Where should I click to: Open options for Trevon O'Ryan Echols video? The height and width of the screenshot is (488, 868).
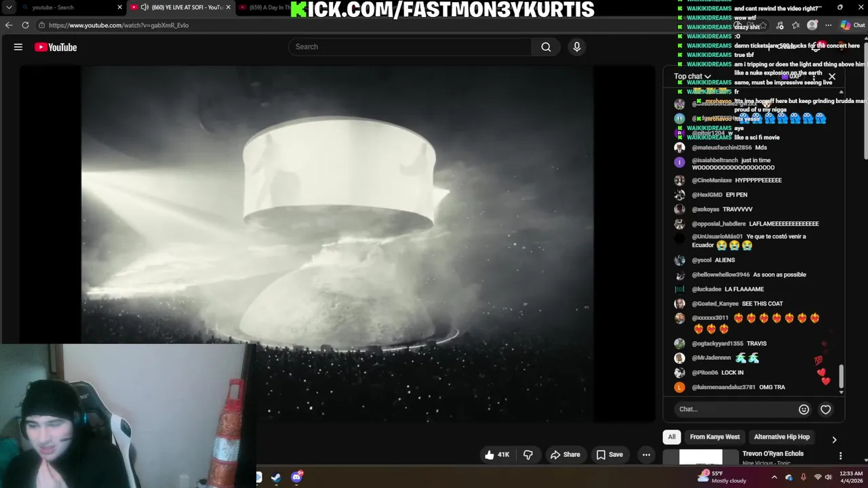pos(840,456)
